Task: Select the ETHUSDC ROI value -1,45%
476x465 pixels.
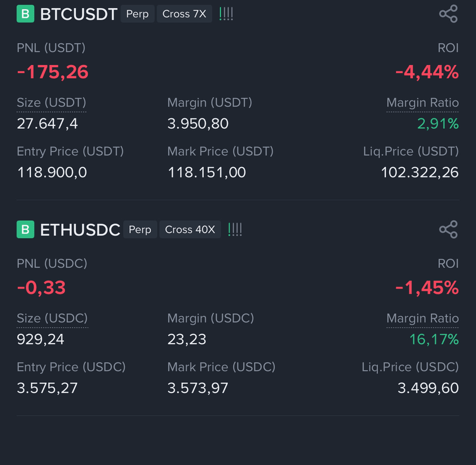Action: 427,287
